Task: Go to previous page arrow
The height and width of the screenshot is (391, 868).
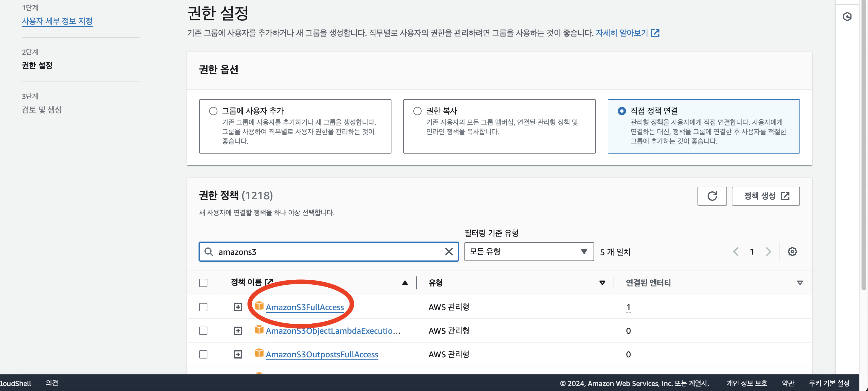Action: pos(736,252)
